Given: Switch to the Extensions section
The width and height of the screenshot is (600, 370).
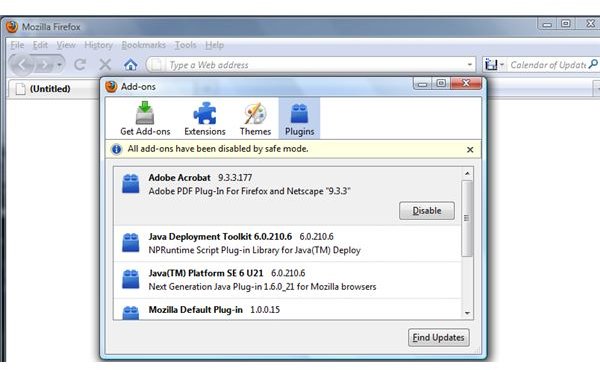Looking at the screenshot, I should pos(205,119).
